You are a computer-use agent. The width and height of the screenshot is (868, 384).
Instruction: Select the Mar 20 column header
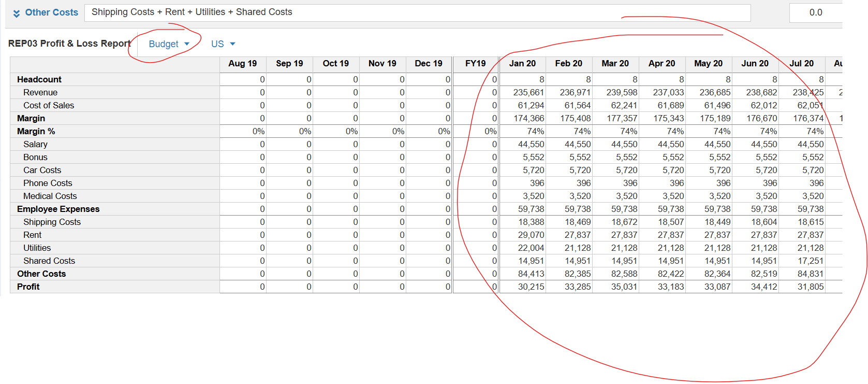[x=615, y=64]
